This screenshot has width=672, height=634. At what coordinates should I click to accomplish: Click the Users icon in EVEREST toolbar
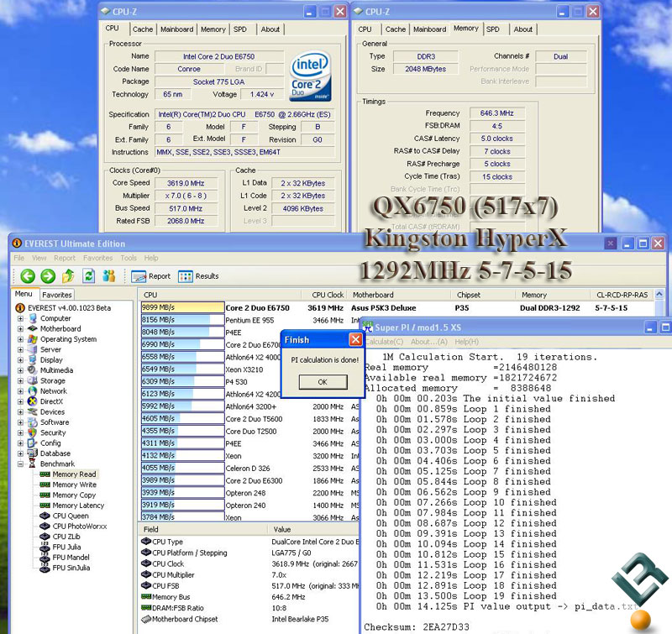click(x=109, y=276)
